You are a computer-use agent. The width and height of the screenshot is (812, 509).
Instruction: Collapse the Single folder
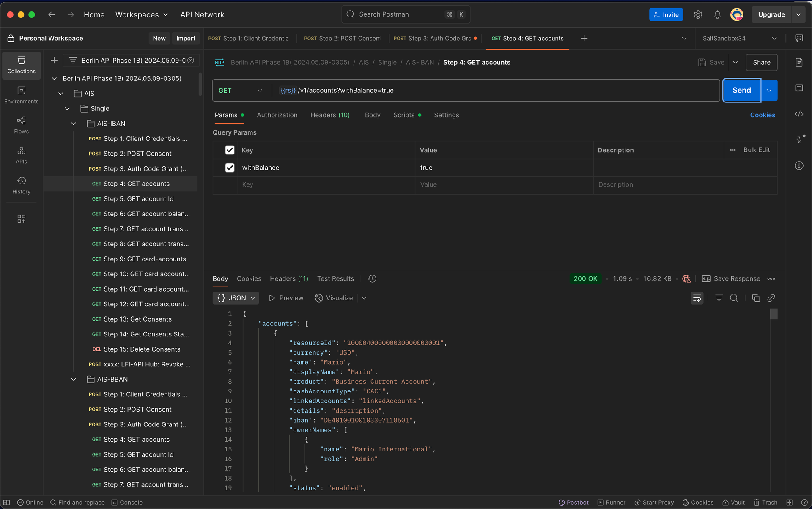[x=67, y=109]
